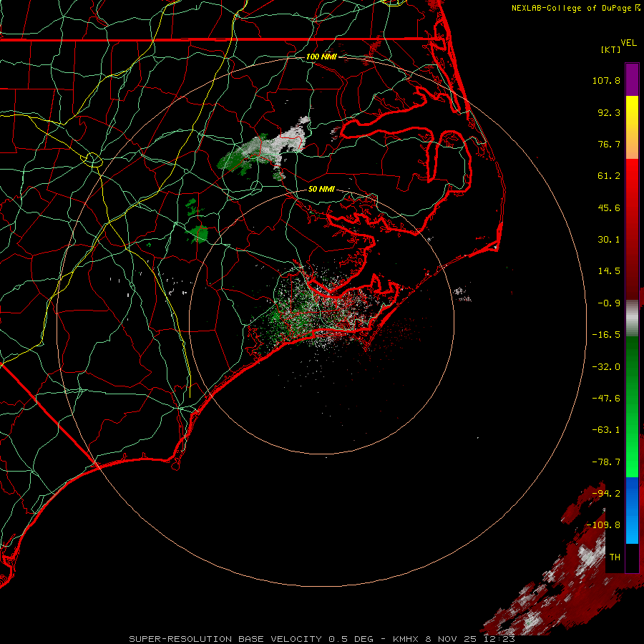Click the 92.3 velocity scale value
Viewport: 644px width, 644px height.
coord(609,112)
